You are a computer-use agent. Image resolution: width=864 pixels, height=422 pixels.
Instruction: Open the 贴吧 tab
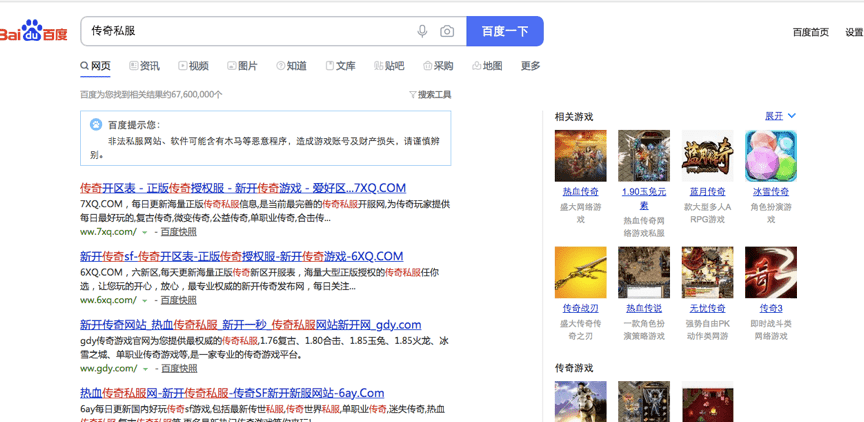[x=389, y=66]
